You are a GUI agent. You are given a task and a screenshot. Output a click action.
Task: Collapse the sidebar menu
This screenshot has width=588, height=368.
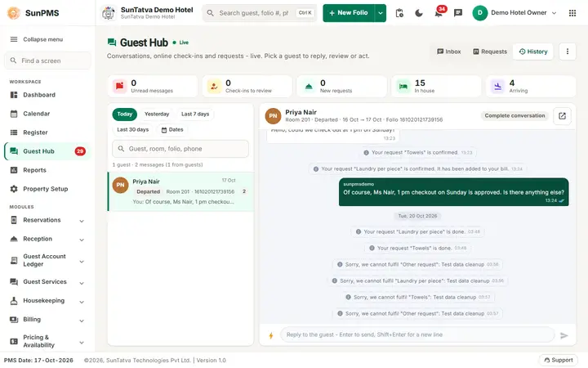37,39
